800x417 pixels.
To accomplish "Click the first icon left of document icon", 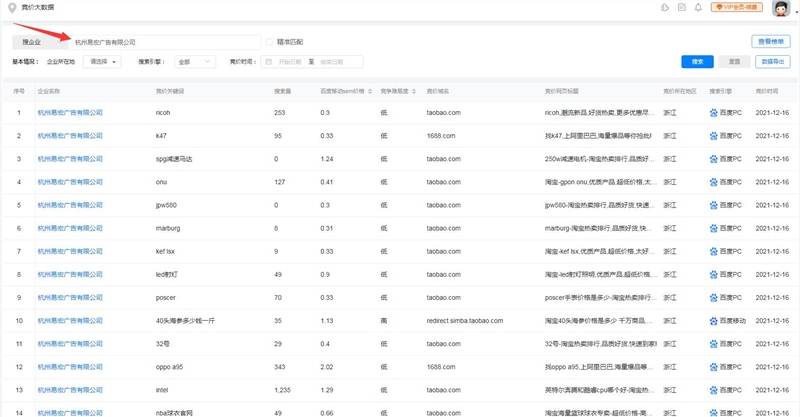I will (x=667, y=8).
